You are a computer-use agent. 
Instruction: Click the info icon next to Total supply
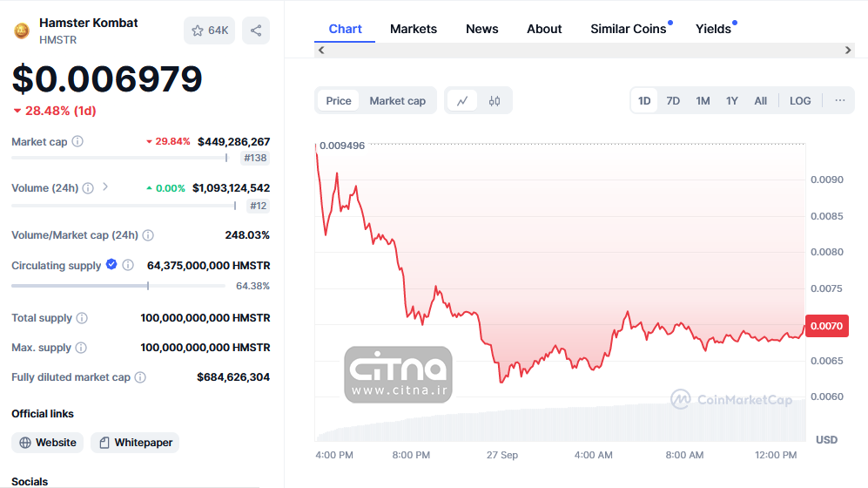click(x=82, y=318)
